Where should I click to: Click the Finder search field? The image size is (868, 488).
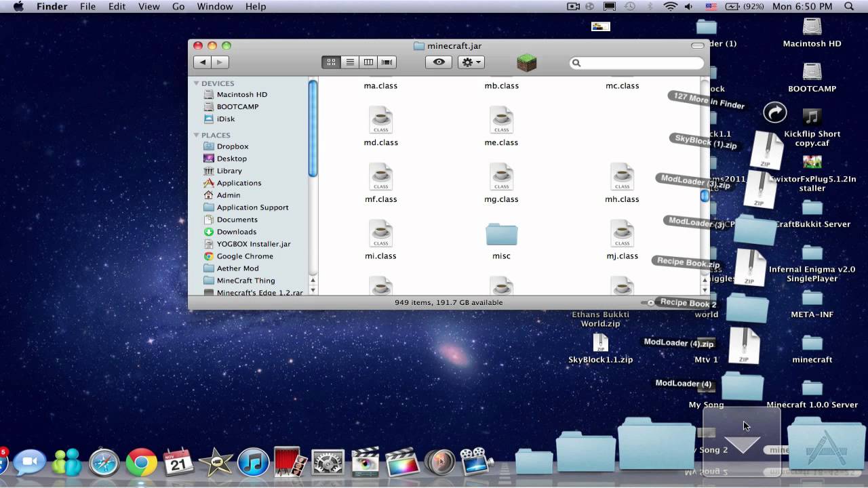(637, 63)
